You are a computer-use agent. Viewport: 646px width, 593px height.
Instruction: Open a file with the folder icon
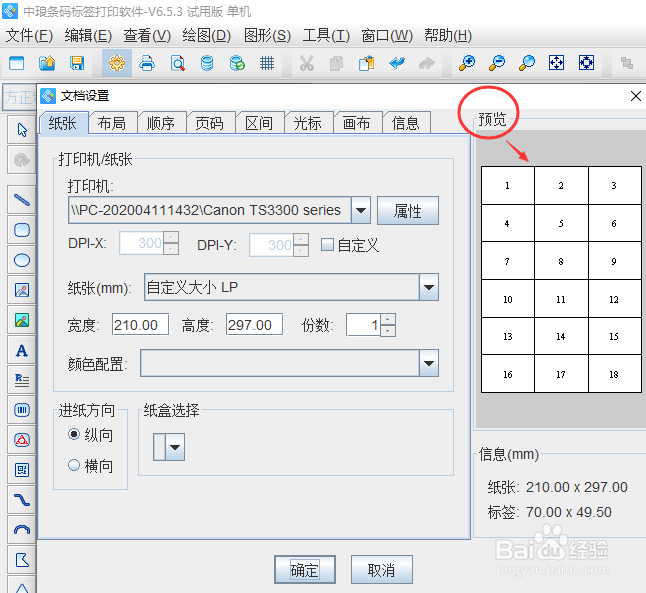coord(47,63)
